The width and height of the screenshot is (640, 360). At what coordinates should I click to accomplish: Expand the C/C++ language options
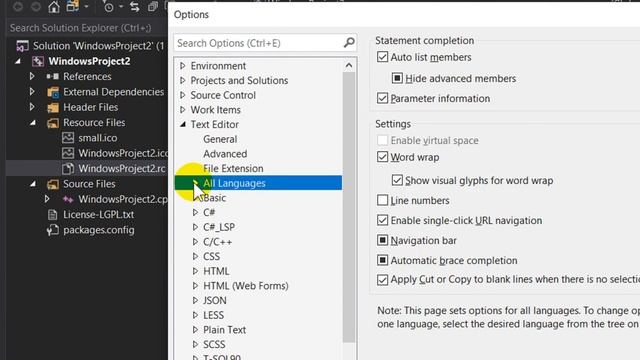pyautogui.click(x=195, y=242)
